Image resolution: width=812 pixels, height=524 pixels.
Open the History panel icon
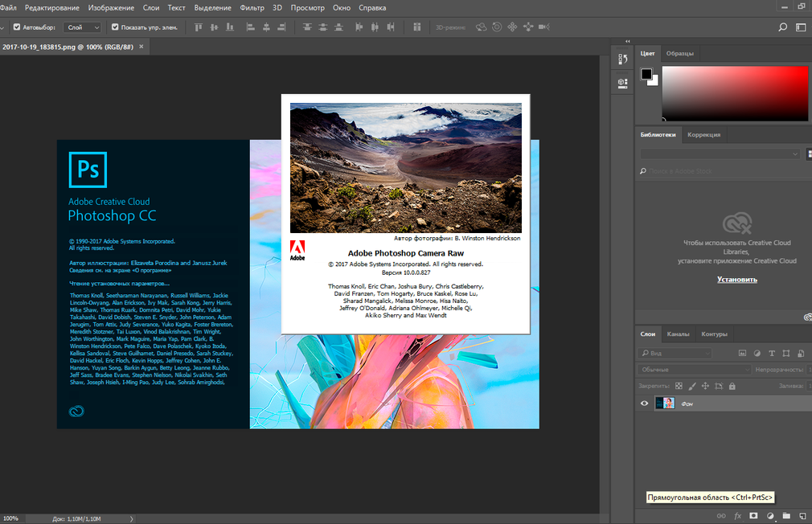coord(623,59)
